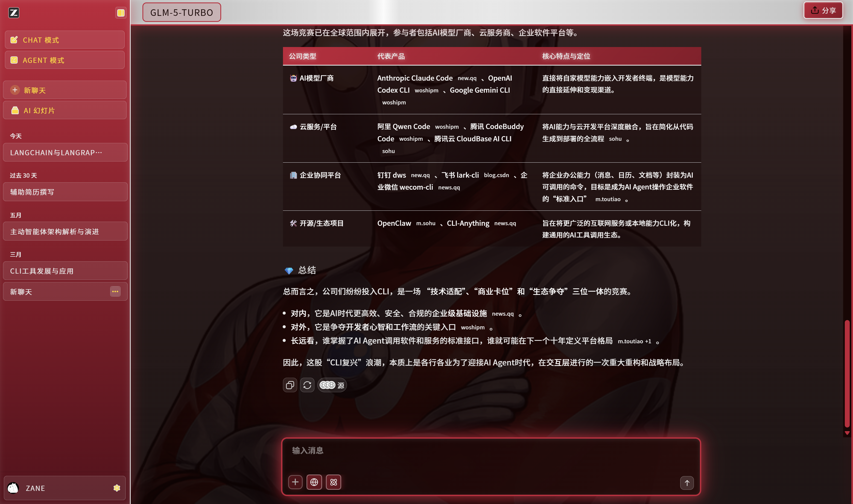The width and height of the screenshot is (853, 504).
Task: Open the LANGCHAIN与LANGRAP… conversation
Action: click(65, 153)
